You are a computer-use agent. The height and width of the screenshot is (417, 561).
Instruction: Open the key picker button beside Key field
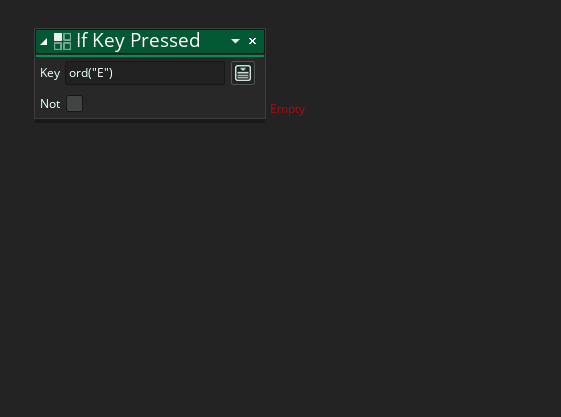coord(243,73)
